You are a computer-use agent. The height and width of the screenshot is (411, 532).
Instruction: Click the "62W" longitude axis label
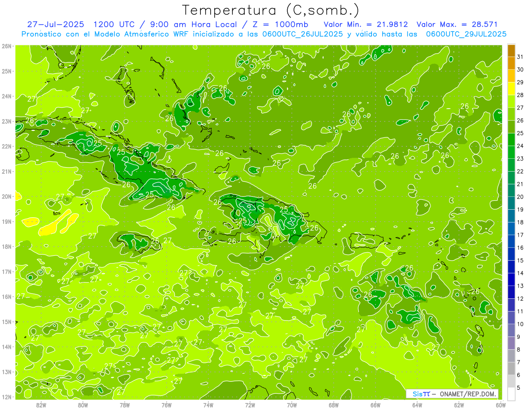coord(459,405)
